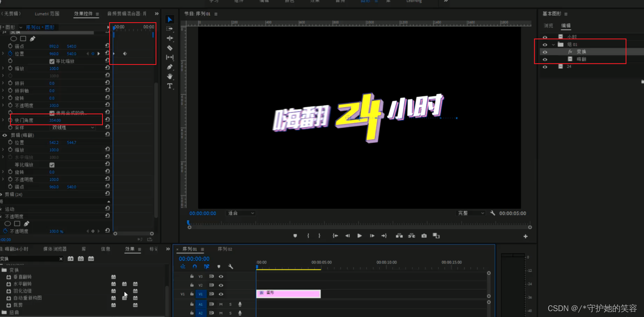Open Program monitor wrench settings
Viewport: 644px width, 317px height.
point(493,213)
